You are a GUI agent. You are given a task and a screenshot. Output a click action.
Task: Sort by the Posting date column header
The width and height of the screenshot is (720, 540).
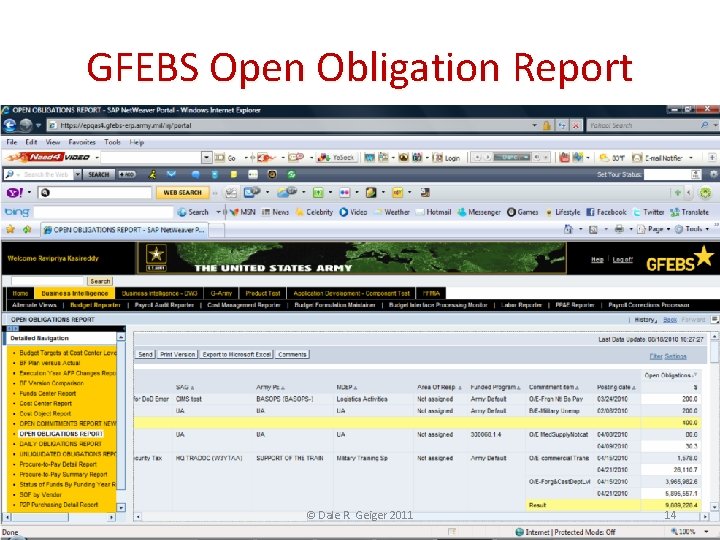click(616, 388)
